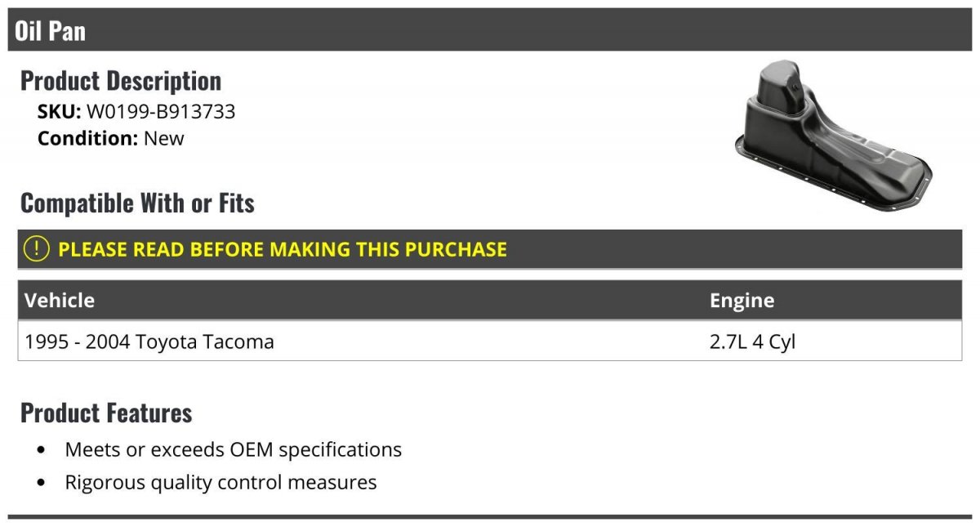Image resolution: width=980 pixels, height=527 pixels.
Task: Click the Condition: New text
Action: pyautogui.click(x=111, y=138)
